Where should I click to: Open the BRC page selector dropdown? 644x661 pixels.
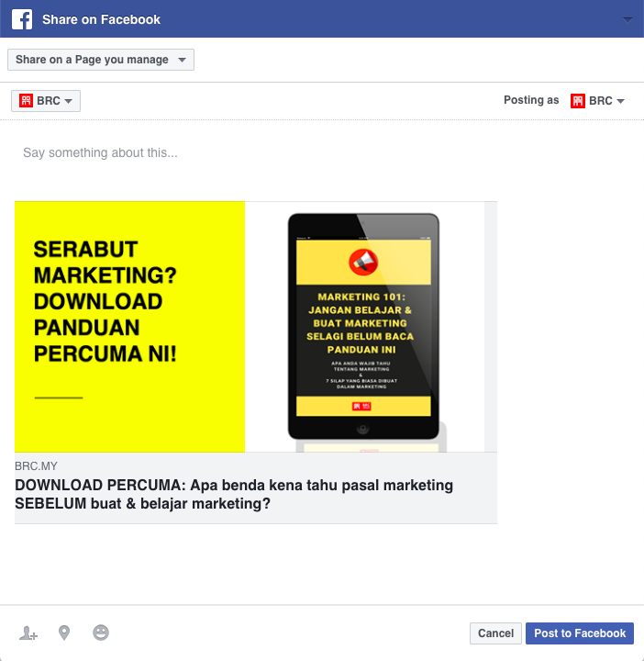(46, 101)
